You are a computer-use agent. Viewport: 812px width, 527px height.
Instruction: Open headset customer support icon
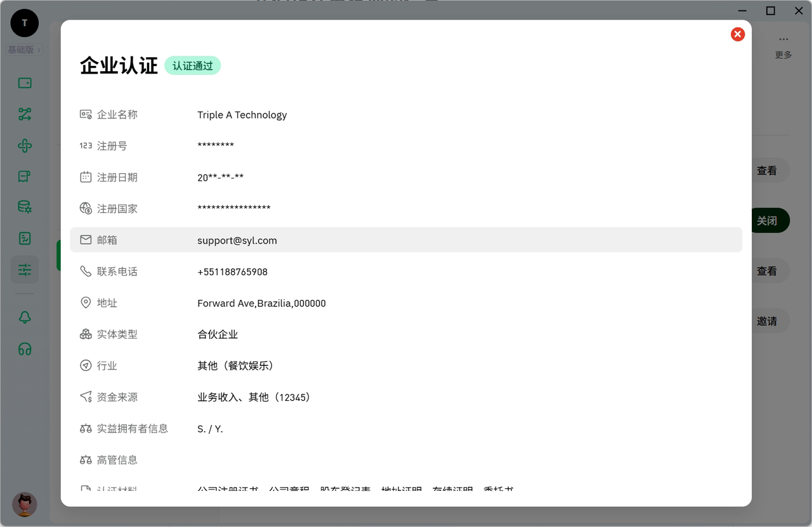click(x=25, y=349)
